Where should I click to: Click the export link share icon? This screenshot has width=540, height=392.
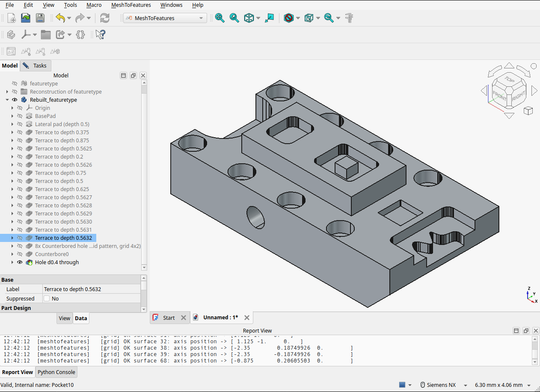[x=60, y=35]
